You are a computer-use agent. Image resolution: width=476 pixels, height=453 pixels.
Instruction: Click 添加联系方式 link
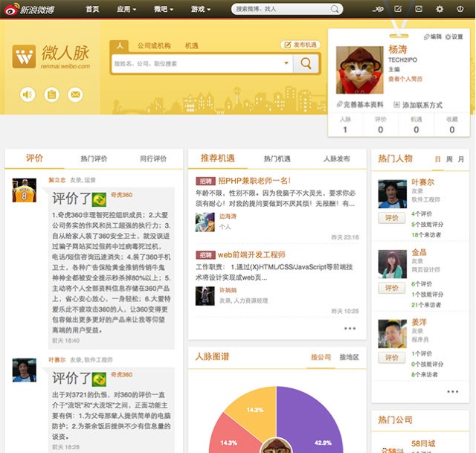coord(418,105)
